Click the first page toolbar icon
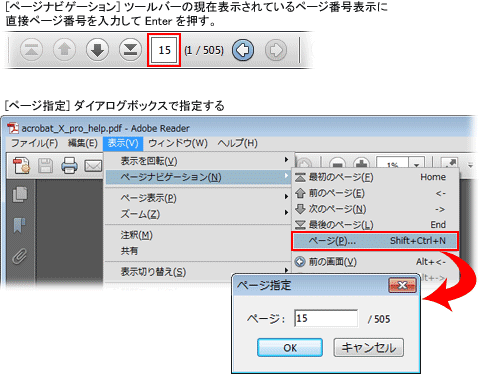 [31, 50]
